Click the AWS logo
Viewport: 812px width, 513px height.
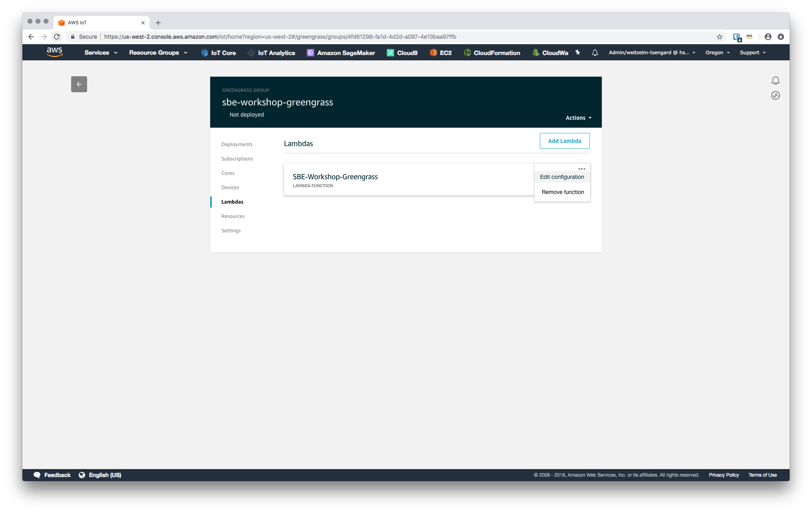[54, 52]
